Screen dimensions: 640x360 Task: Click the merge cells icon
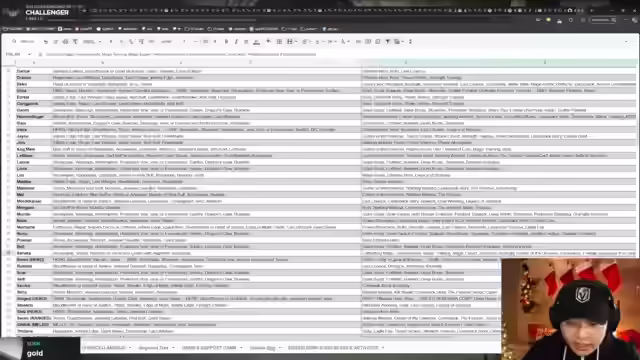289,42
